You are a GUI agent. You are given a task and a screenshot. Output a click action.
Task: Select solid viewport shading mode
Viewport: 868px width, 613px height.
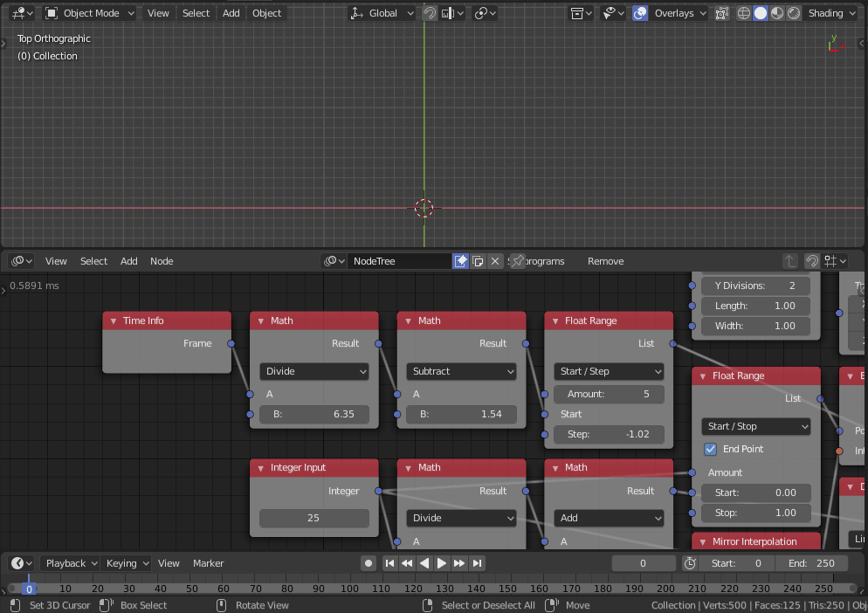coord(759,13)
